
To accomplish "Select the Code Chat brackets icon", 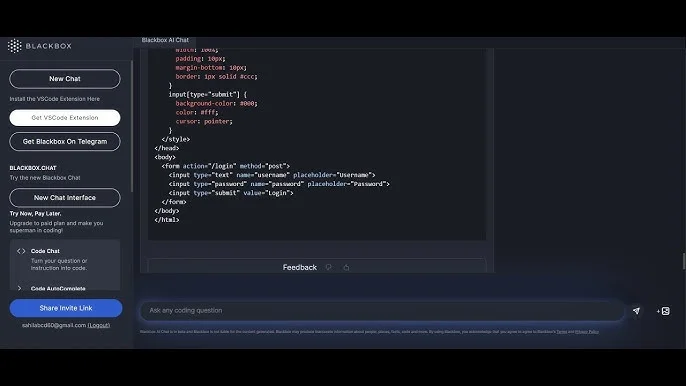I will tap(21, 251).
